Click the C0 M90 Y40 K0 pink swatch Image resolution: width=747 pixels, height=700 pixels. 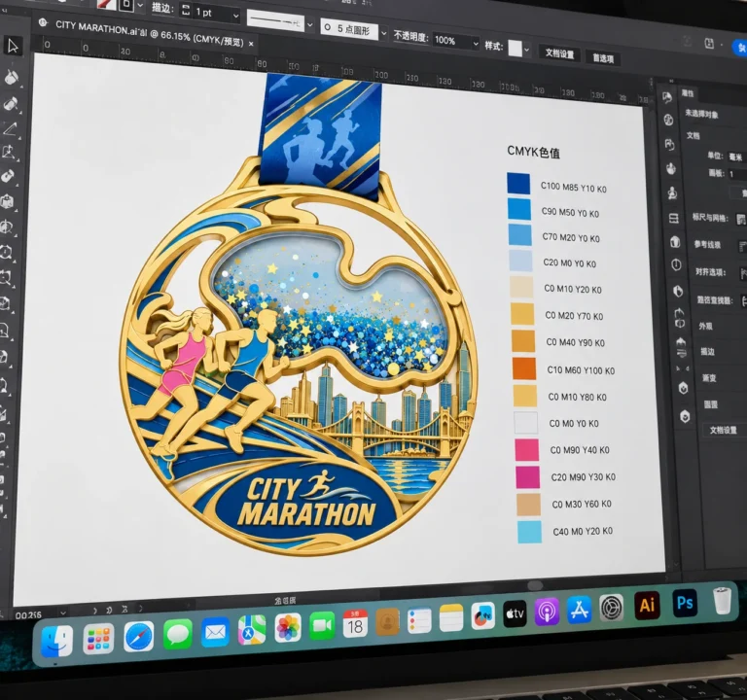click(x=526, y=450)
